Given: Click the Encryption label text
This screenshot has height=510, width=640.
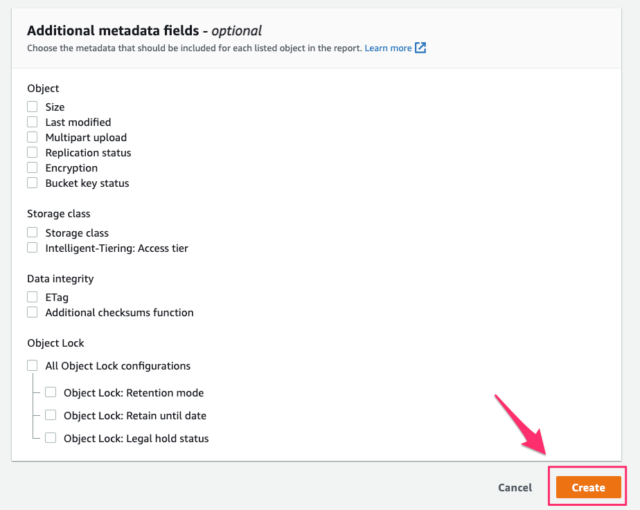Looking at the screenshot, I should tap(71, 168).
